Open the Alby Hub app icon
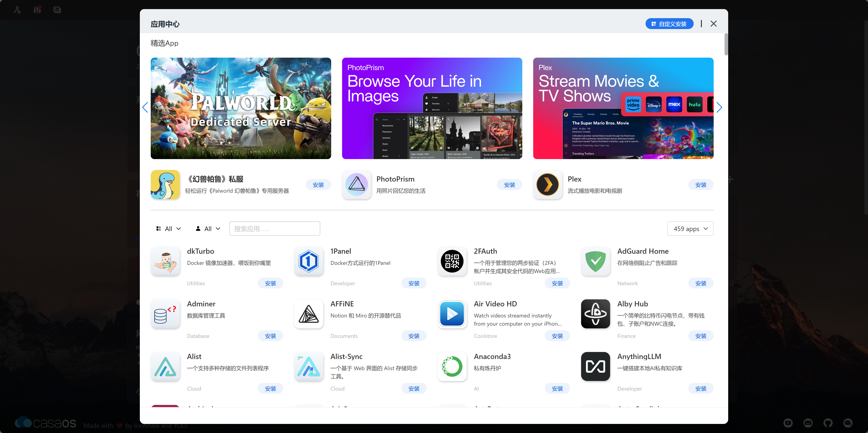This screenshot has height=433, width=868. (595, 314)
